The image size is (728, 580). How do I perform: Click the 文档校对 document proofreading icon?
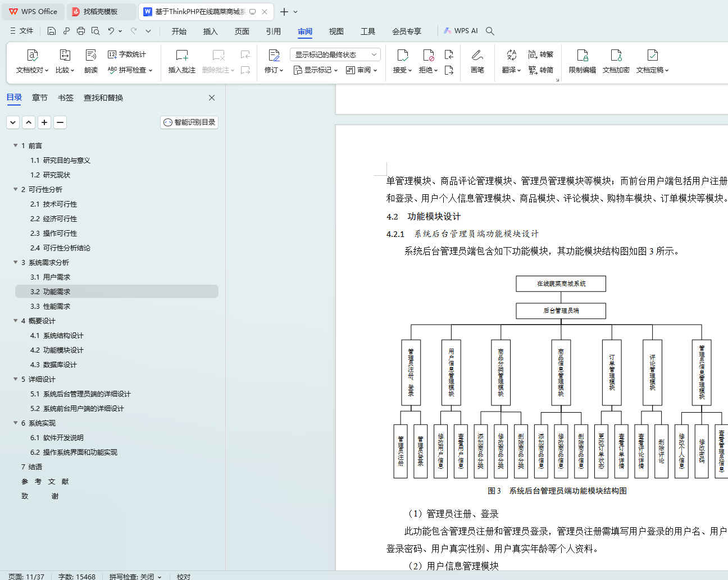click(33, 55)
